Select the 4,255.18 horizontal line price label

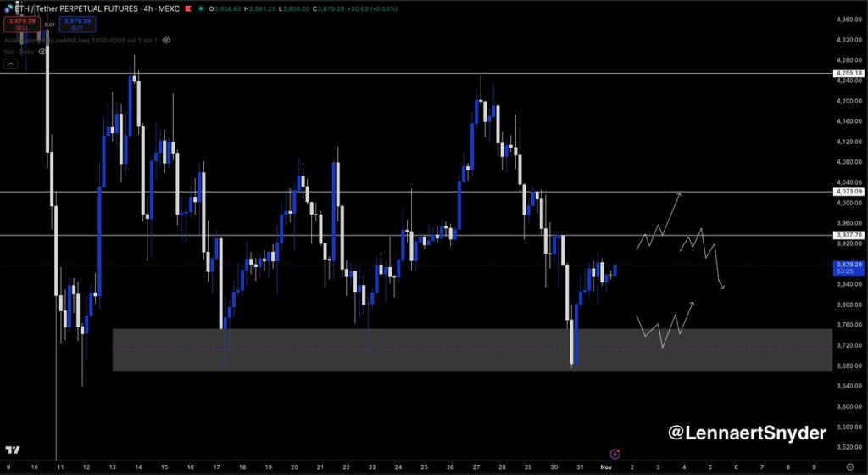[849, 74]
